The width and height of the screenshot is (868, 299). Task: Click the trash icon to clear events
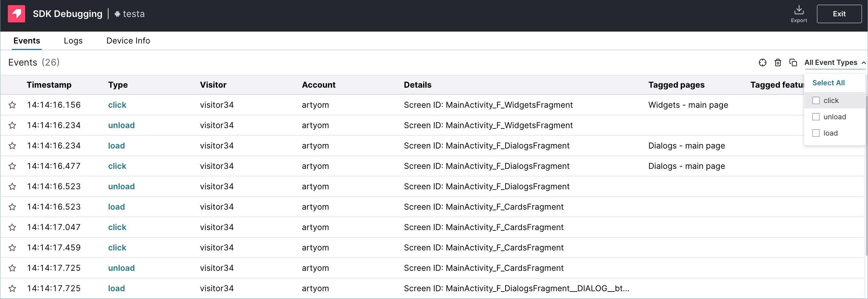[x=778, y=63]
